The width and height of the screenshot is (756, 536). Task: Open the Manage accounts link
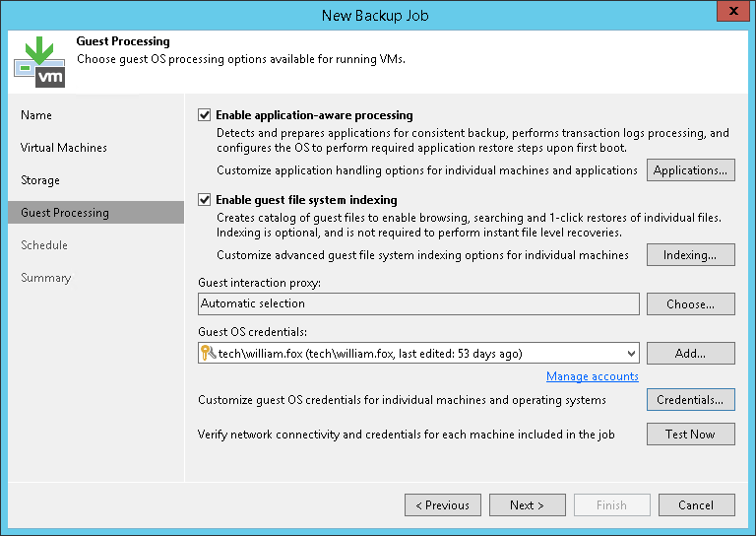pos(593,376)
